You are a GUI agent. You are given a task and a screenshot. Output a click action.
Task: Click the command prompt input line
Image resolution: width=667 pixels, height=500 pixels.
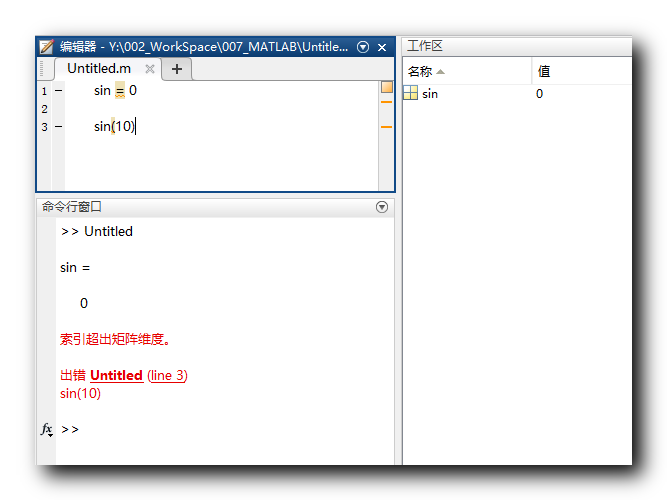tap(225, 429)
